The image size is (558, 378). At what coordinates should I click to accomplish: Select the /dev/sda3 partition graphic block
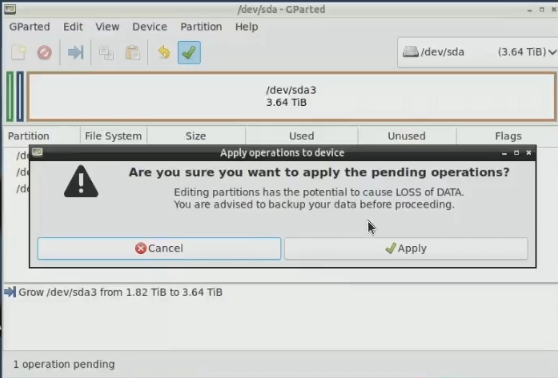pos(291,96)
